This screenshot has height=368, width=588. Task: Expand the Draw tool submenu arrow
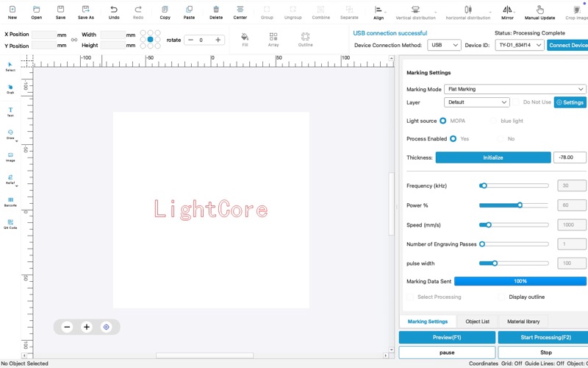coord(16,141)
